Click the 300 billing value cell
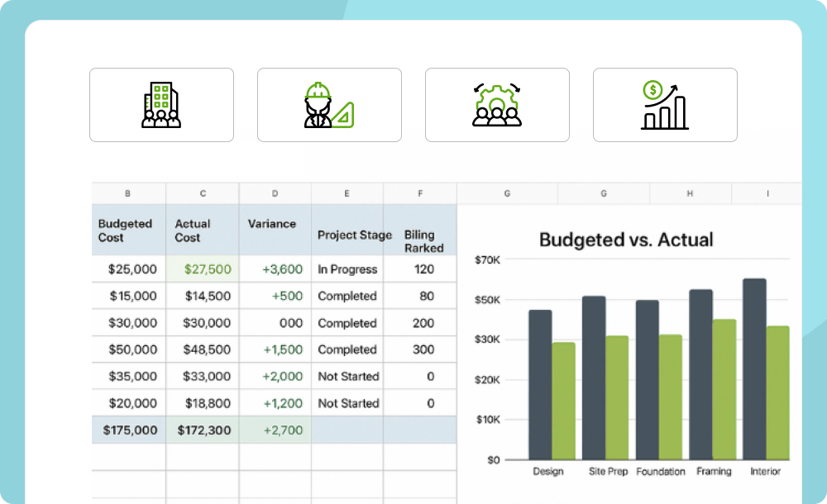 point(420,349)
